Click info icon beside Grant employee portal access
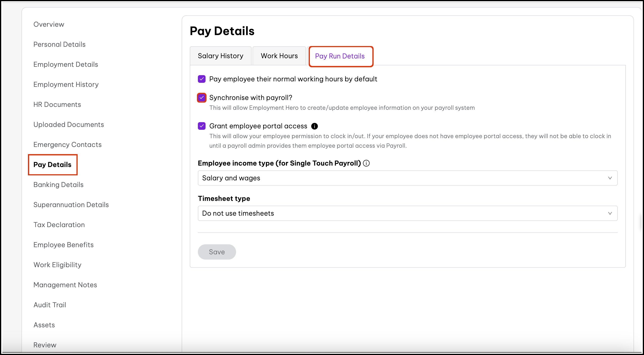Image resolution: width=644 pixels, height=355 pixels. coord(314,126)
